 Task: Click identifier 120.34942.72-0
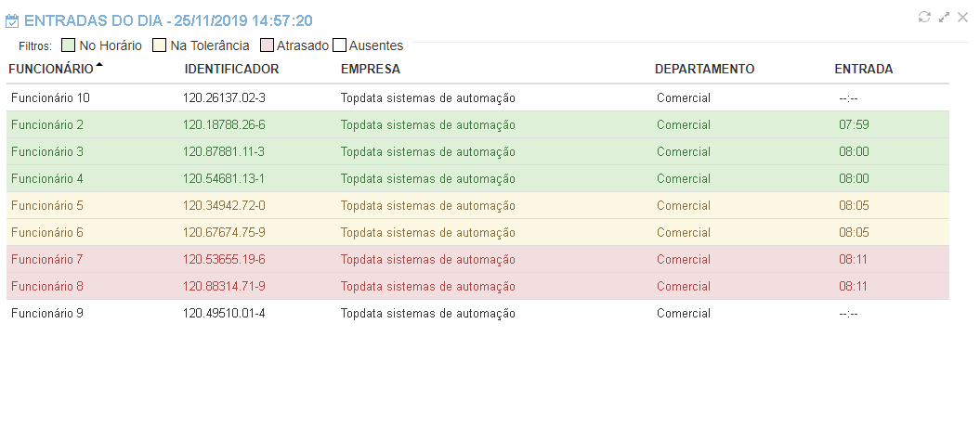pyautogui.click(x=224, y=205)
